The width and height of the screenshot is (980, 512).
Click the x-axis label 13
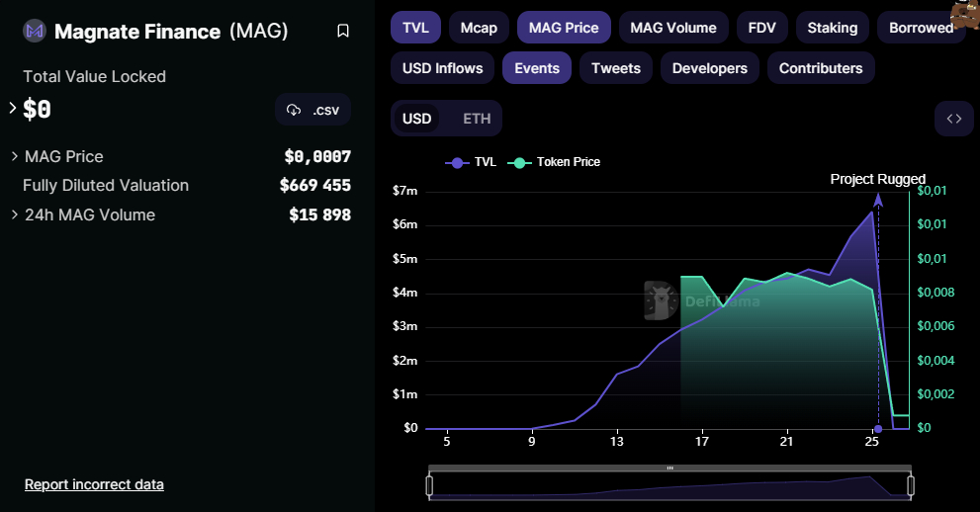pyautogui.click(x=617, y=442)
